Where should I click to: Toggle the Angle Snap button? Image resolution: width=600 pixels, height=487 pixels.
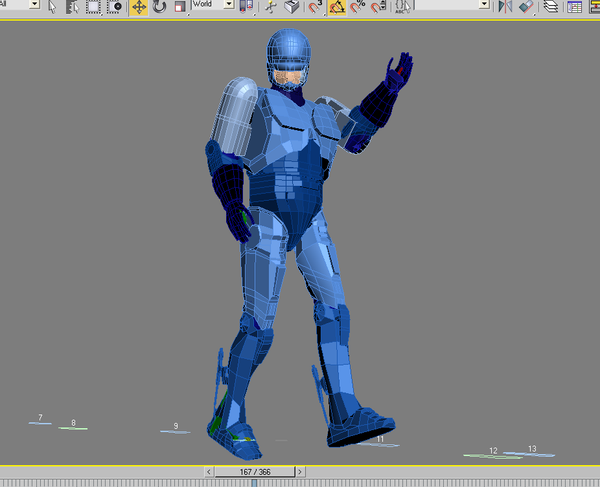[x=337, y=6]
